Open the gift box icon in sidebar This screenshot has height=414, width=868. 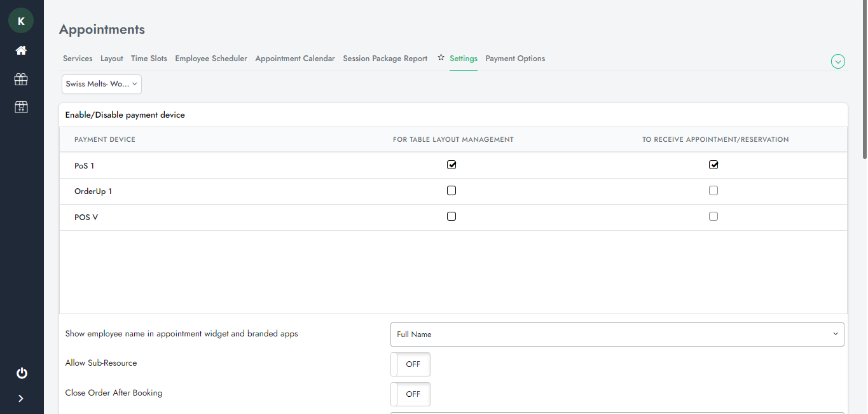click(x=21, y=79)
